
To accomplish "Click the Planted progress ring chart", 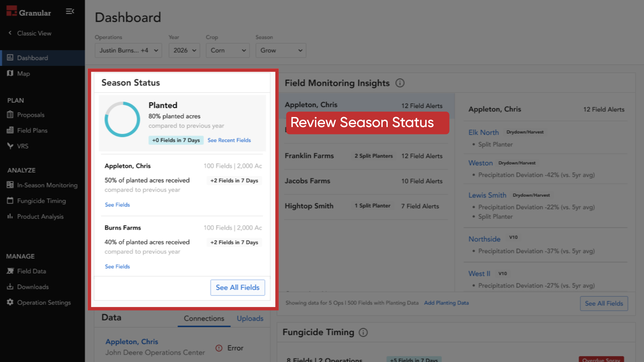I will point(122,119).
